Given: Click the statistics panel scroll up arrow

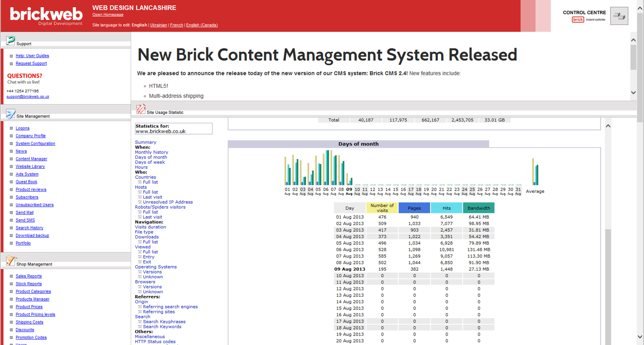Looking at the screenshot, I should (x=608, y=126).
